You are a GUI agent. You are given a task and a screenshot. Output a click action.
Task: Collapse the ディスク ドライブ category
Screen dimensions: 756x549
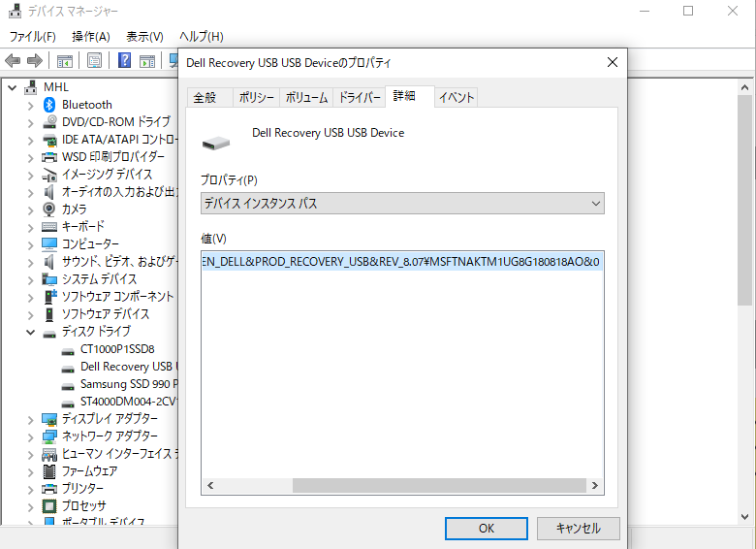coord(30,332)
